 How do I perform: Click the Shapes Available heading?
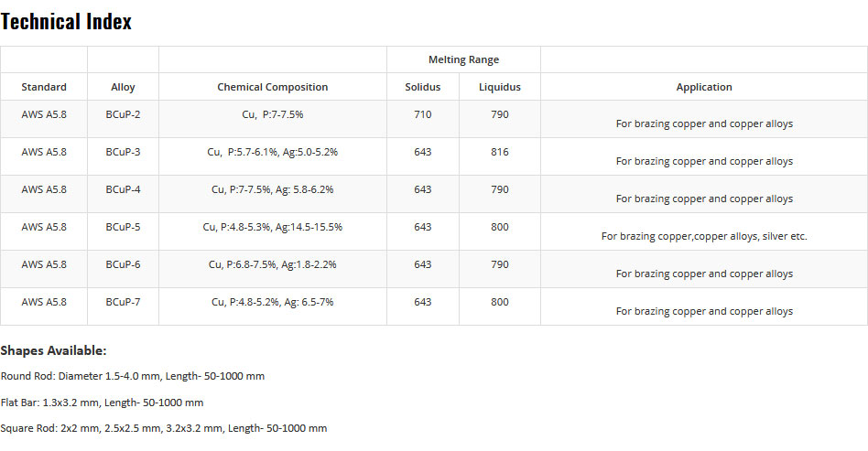54,351
